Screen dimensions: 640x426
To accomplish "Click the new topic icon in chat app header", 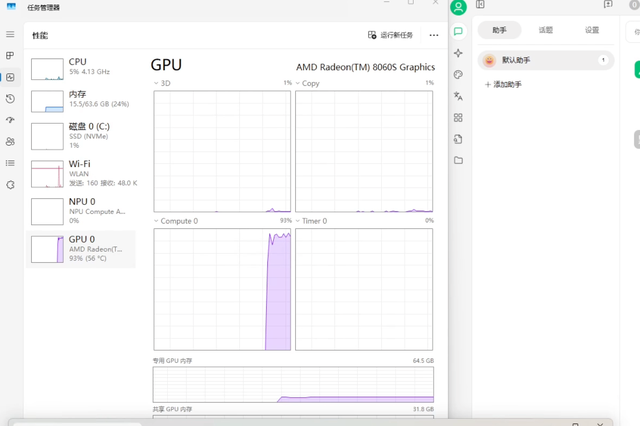I will pyautogui.click(x=608, y=4).
